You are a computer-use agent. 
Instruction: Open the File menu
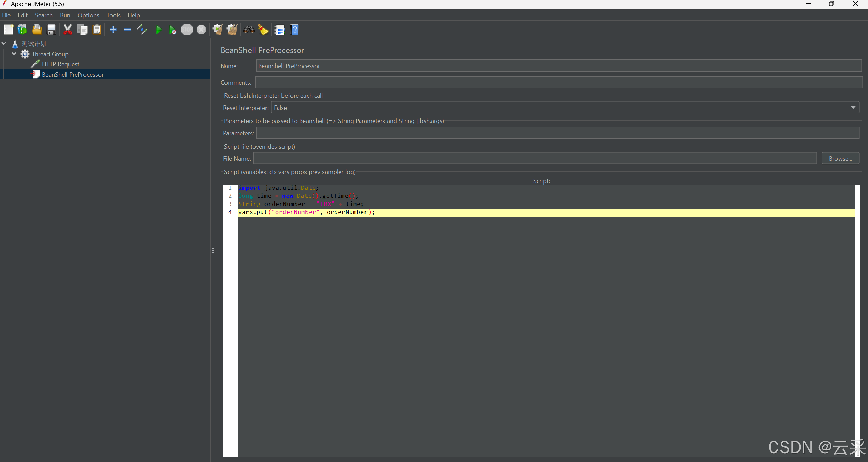[x=6, y=15]
